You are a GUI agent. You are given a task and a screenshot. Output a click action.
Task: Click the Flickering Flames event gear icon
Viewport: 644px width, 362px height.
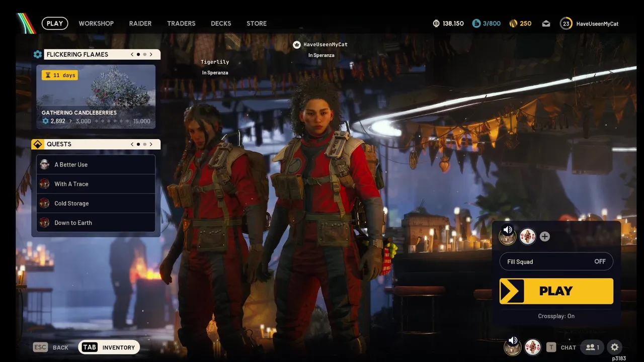tap(37, 54)
